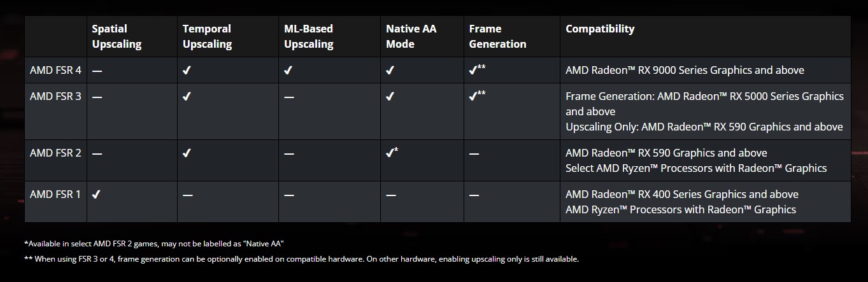
Task: Click the FSR 1 Spatial Upscaling checkmark
Action: point(96,194)
